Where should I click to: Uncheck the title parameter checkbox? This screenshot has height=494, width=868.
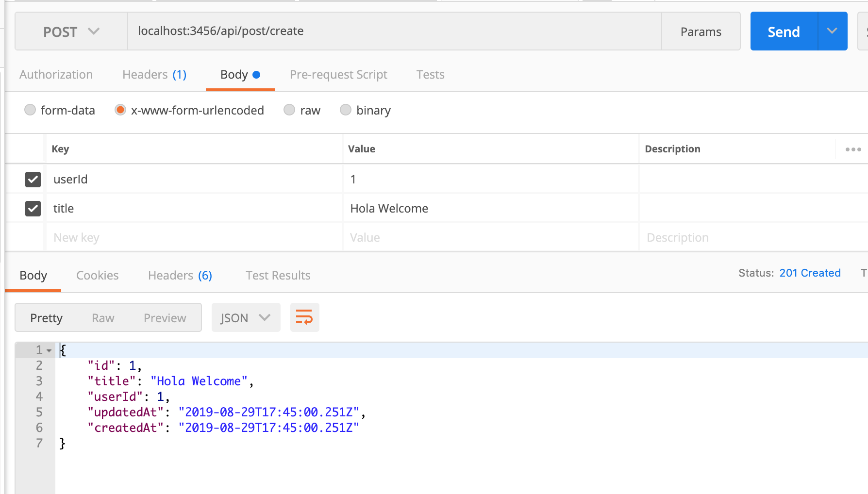[x=33, y=209]
